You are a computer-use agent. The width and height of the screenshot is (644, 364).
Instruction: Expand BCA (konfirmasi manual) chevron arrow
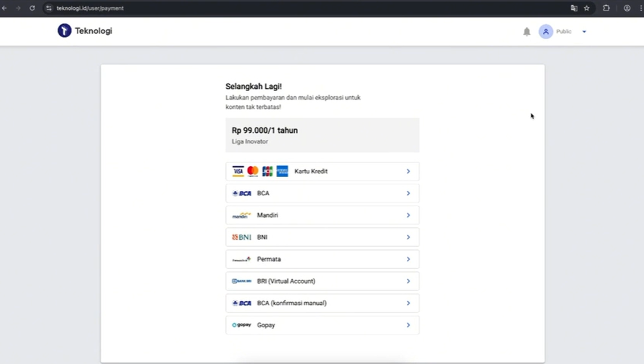pos(408,303)
